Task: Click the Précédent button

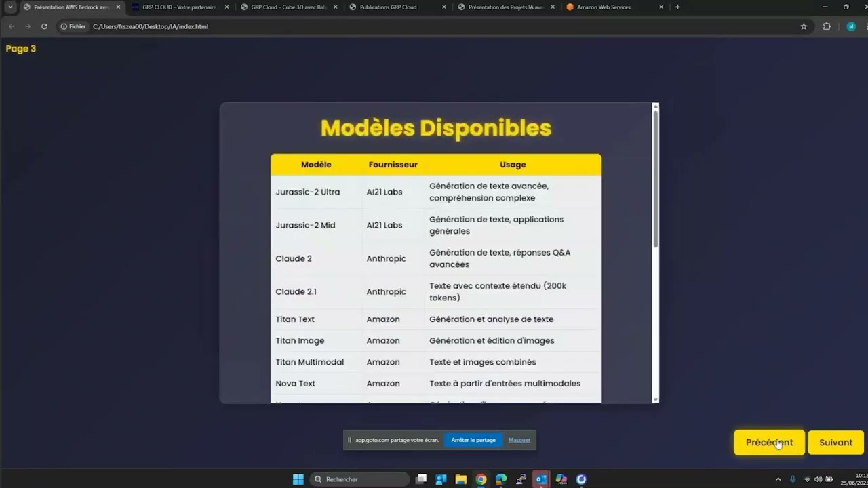Action: pyautogui.click(x=769, y=443)
